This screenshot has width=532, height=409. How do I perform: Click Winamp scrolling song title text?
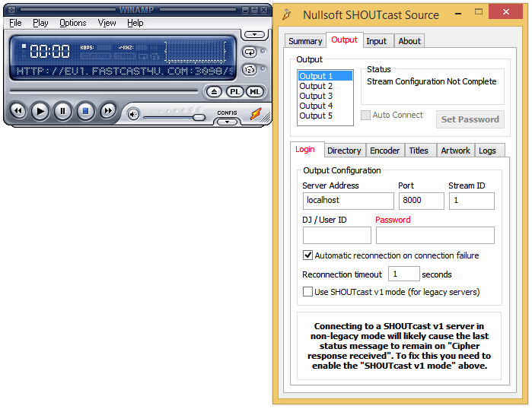[125, 71]
